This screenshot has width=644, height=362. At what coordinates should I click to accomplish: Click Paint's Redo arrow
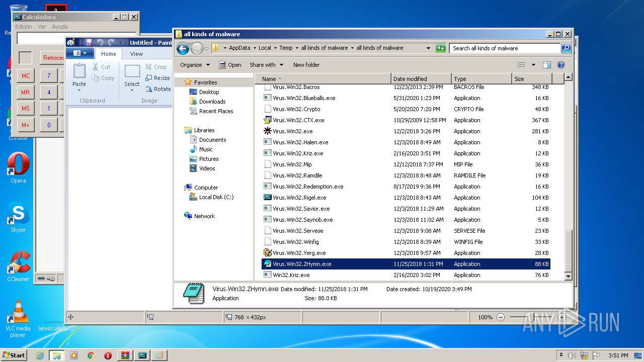point(111,43)
